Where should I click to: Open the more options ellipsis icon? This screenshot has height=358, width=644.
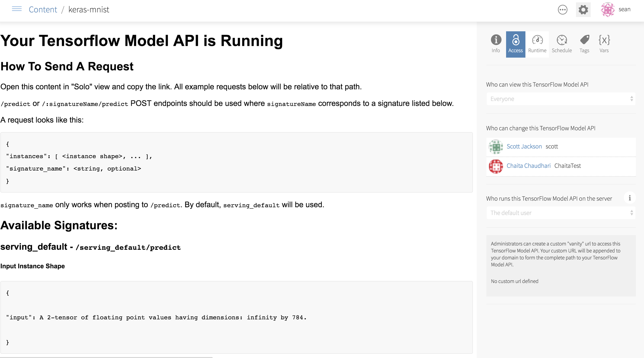[x=563, y=10]
